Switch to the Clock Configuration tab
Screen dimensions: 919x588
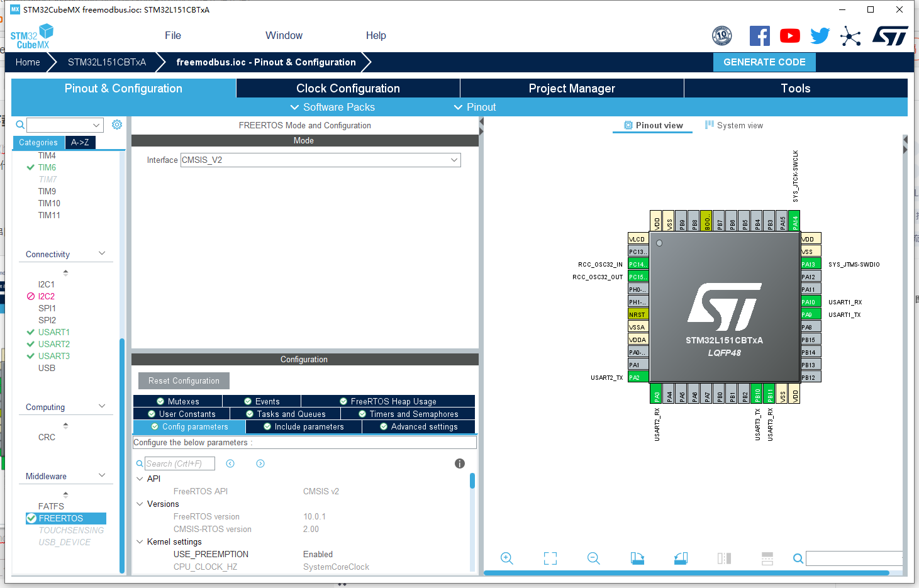[347, 88]
